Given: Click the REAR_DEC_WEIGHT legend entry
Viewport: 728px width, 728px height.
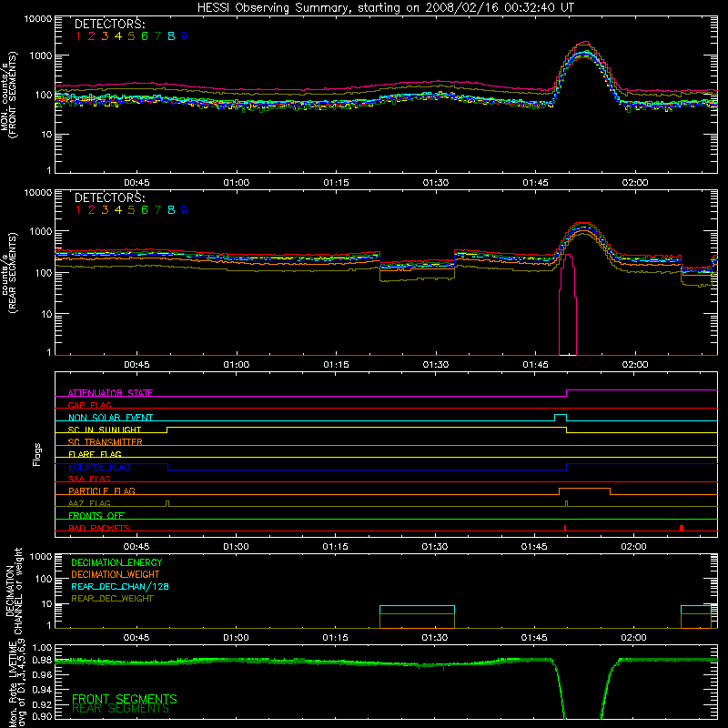Looking at the screenshot, I should point(112,599).
